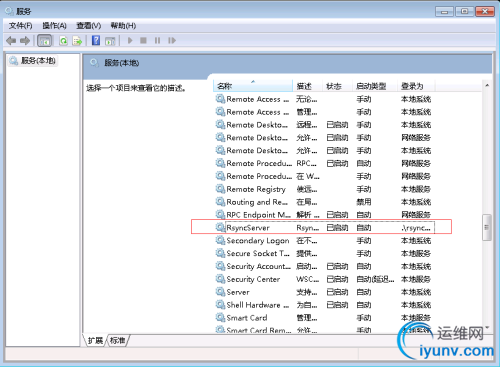
Task: Click gear icon beside RPC Endpoint M...
Action: coord(220,214)
